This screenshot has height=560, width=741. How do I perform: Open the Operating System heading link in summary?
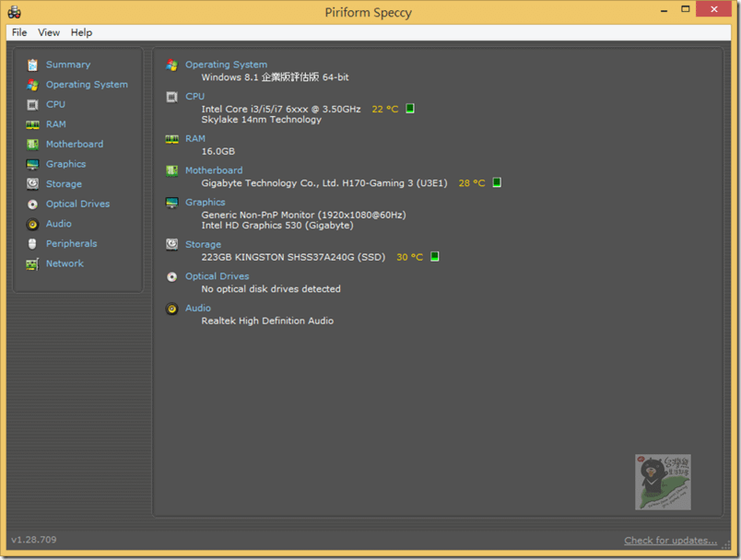pos(226,64)
